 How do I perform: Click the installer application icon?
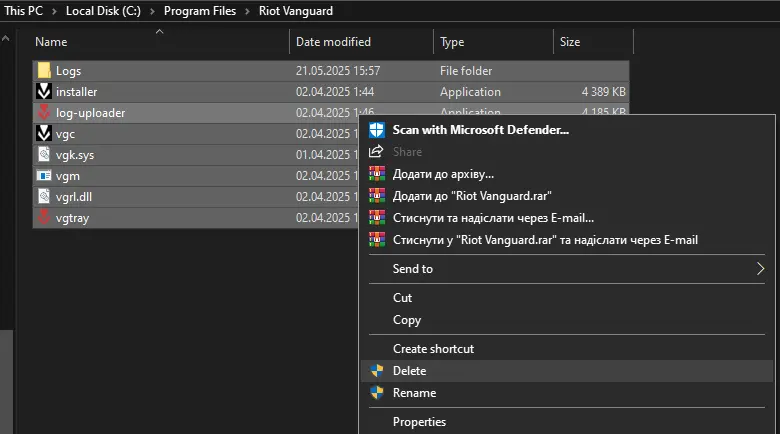(44, 92)
